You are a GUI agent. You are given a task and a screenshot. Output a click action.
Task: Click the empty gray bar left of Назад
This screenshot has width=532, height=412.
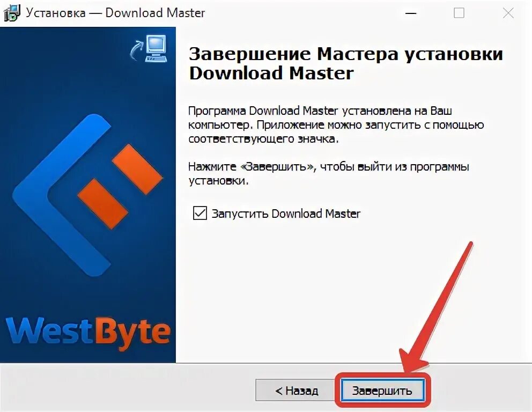(x=128, y=387)
